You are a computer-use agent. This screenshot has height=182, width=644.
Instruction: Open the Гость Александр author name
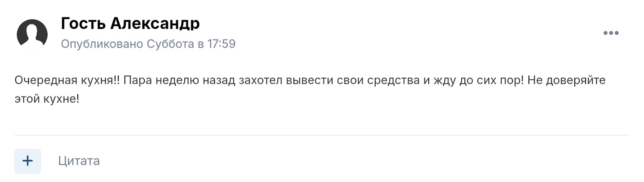pyautogui.click(x=130, y=23)
